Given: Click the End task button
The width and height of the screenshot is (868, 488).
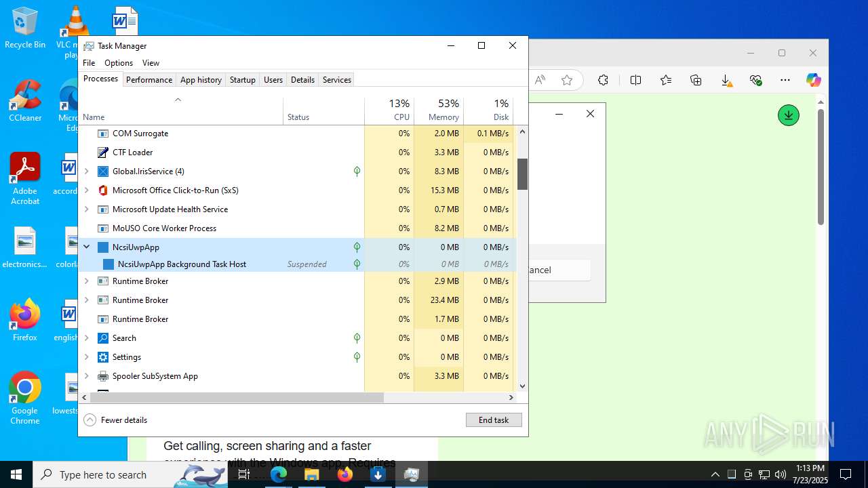Looking at the screenshot, I should [494, 420].
